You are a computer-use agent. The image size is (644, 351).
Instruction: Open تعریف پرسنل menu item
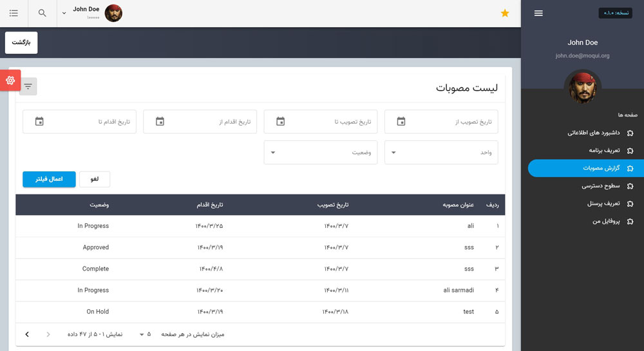click(x=585, y=204)
